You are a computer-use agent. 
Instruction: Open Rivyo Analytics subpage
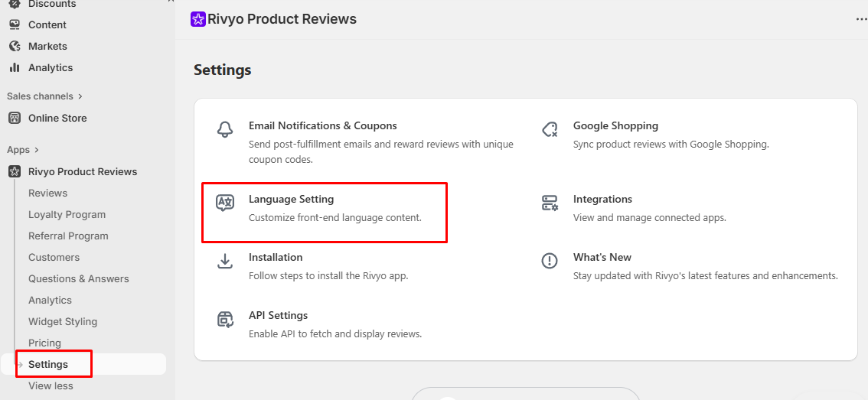(x=50, y=301)
